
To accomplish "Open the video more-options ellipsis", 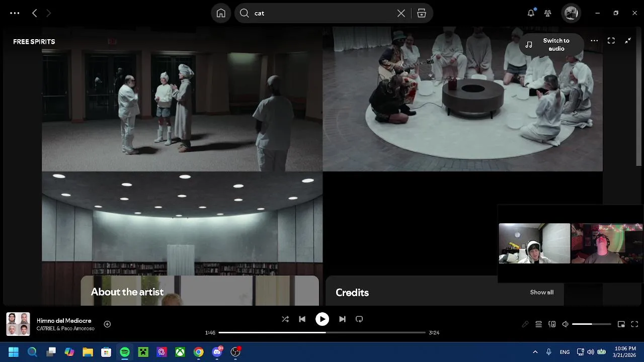I will [594, 41].
